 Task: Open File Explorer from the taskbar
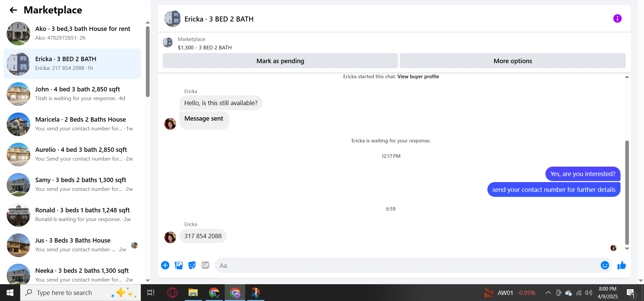pos(193,293)
